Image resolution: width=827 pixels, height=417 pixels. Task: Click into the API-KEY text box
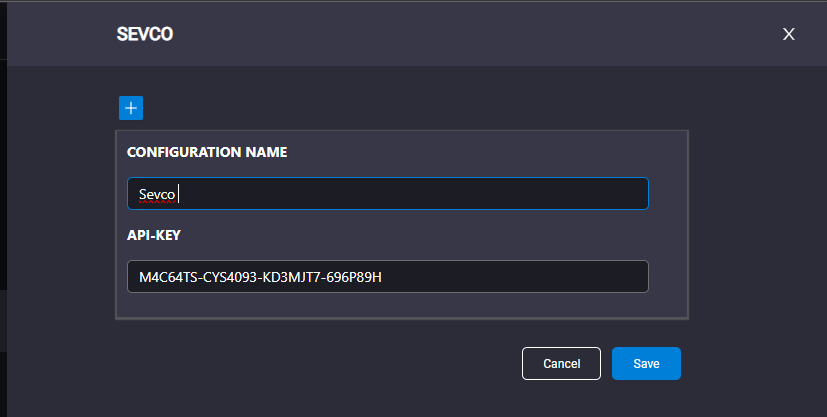pos(388,276)
